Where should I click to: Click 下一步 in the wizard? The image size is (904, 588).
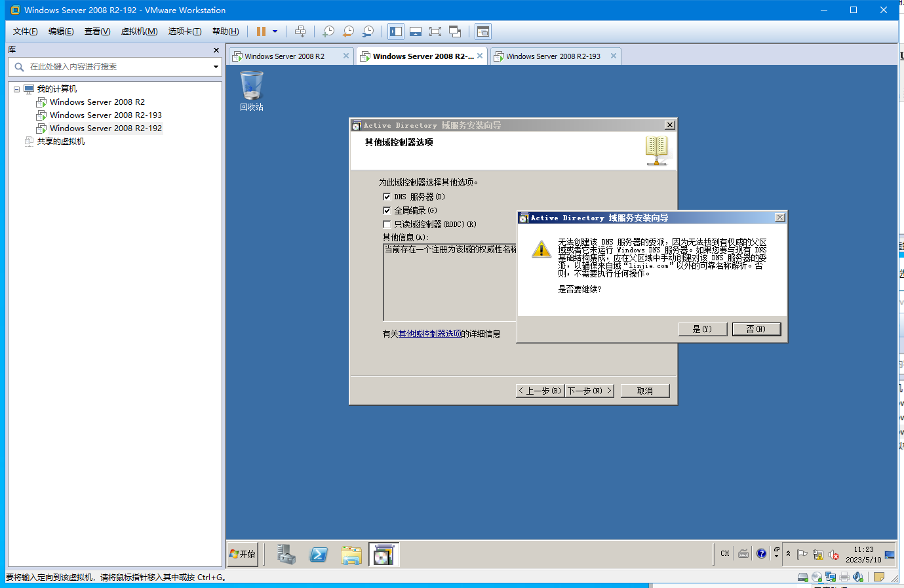tap(589, 391)
